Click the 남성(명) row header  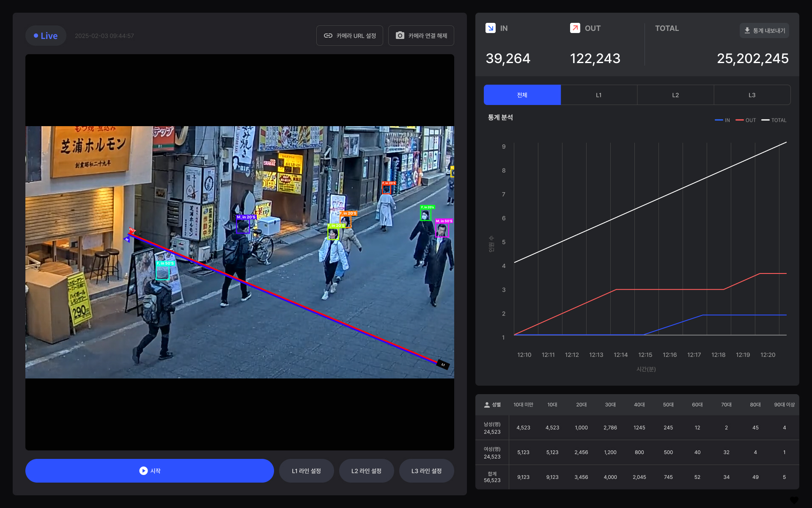click(x=492, y=428)
